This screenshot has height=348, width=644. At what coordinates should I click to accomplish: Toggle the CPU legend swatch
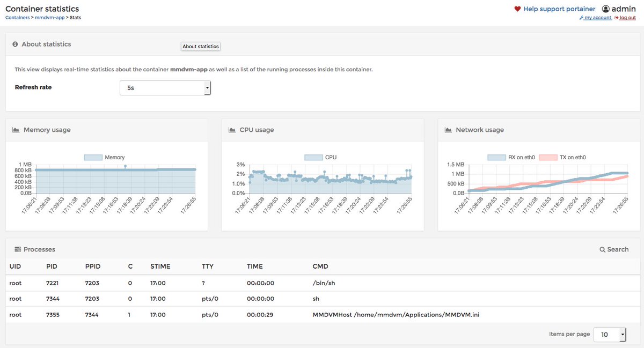tap(313, 158)
